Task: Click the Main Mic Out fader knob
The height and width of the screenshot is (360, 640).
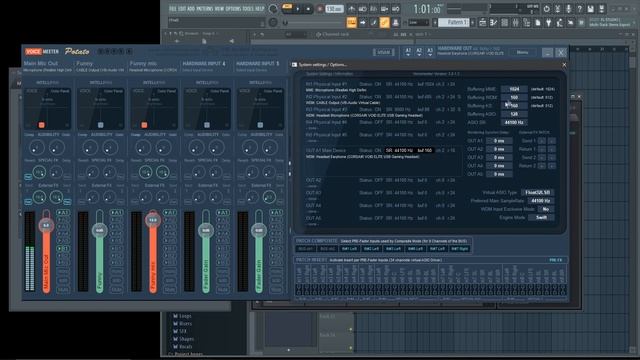Action: pyautogui.click(x=46, y=225)
